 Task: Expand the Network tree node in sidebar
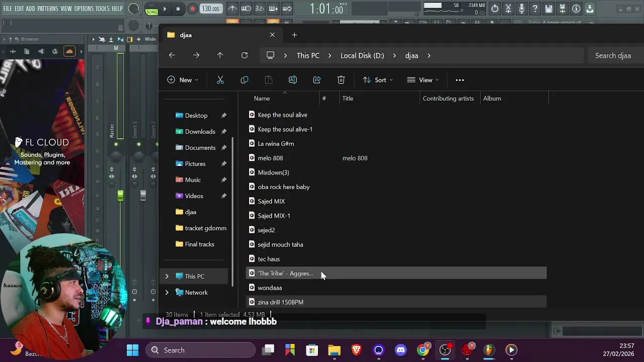click(167, 292)
